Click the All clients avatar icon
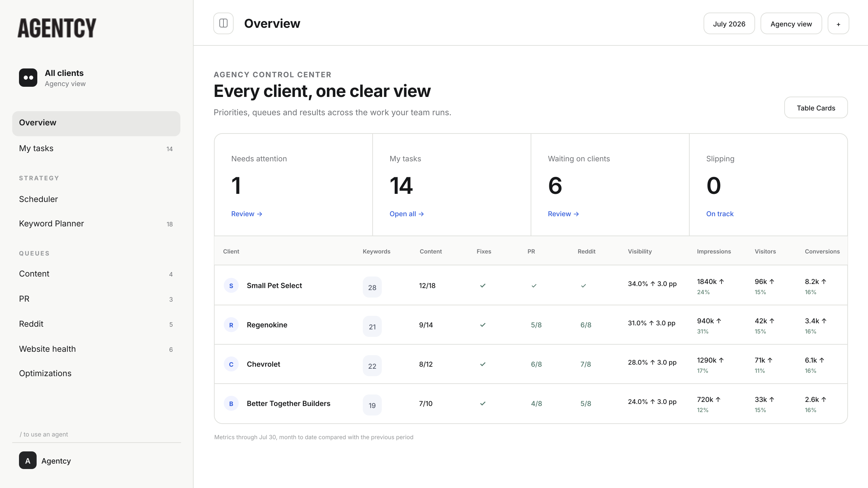The width and height of the screenshot is (868, 488). 28,78
